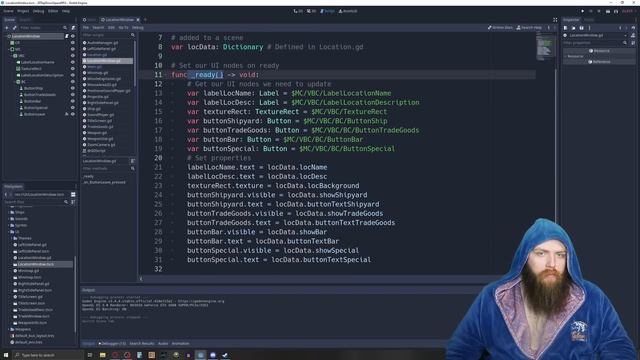The height and width of the screenshot is (360, 640).
Task: Pause the running project
Action: click(x=591, y=11)
